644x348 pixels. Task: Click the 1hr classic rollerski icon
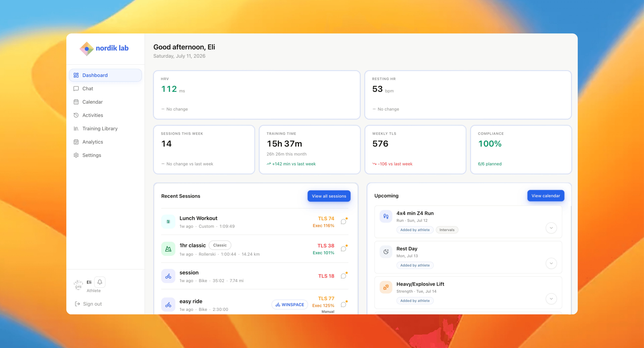[168, 249]
